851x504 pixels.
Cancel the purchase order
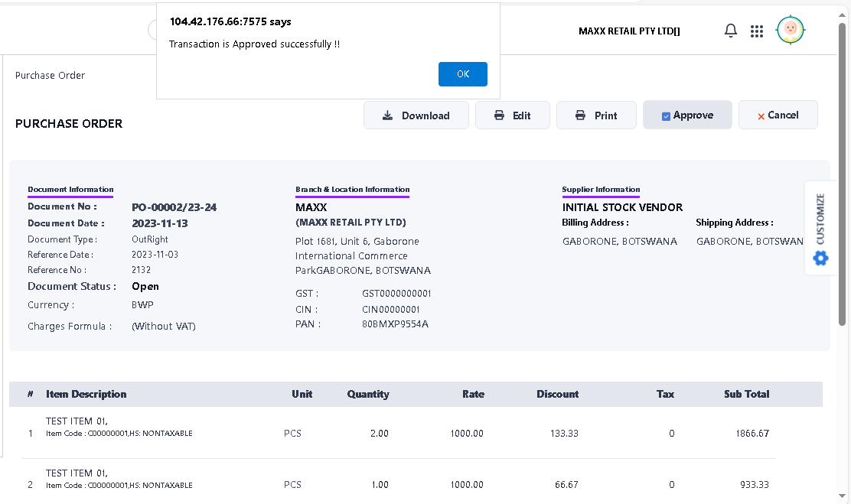pos(778,115)
